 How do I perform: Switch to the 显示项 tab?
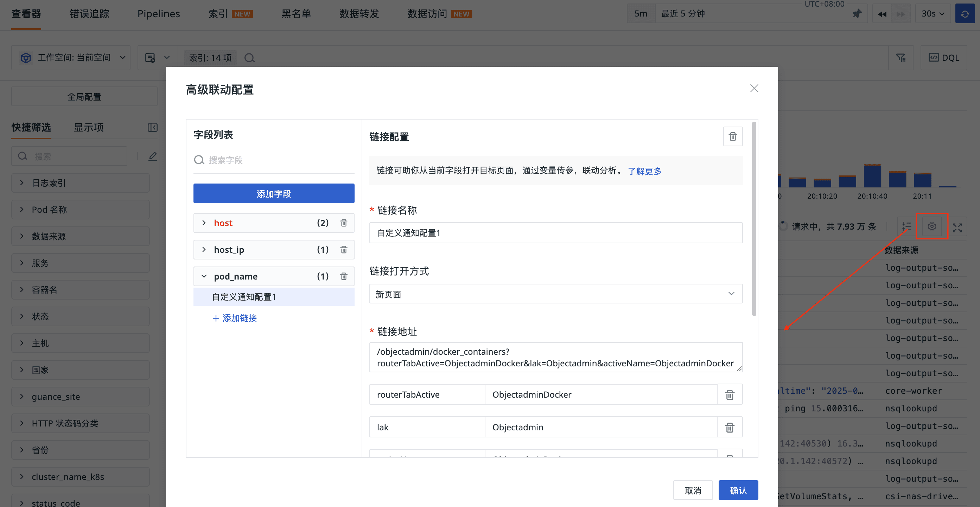point(89,127)
